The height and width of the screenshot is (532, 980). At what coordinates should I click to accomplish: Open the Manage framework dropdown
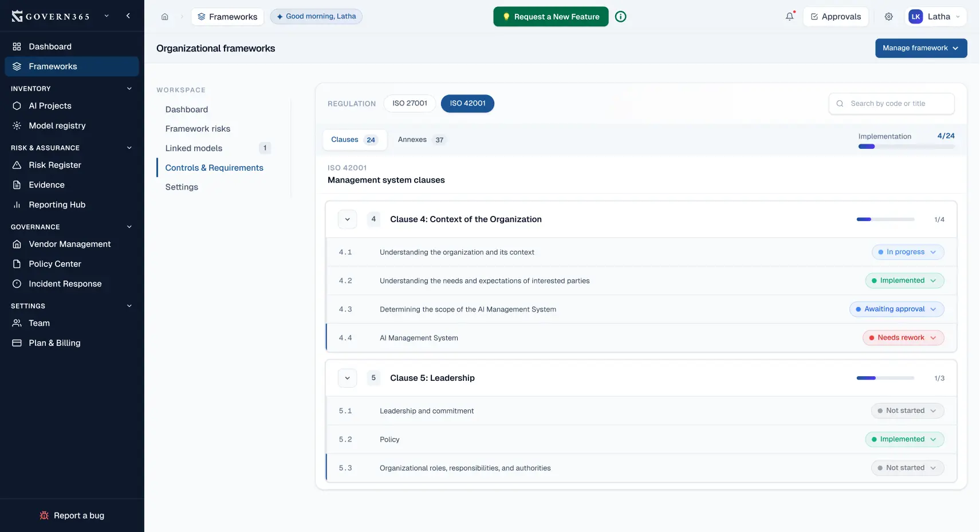pyautogui.click(x=920, y=48)
